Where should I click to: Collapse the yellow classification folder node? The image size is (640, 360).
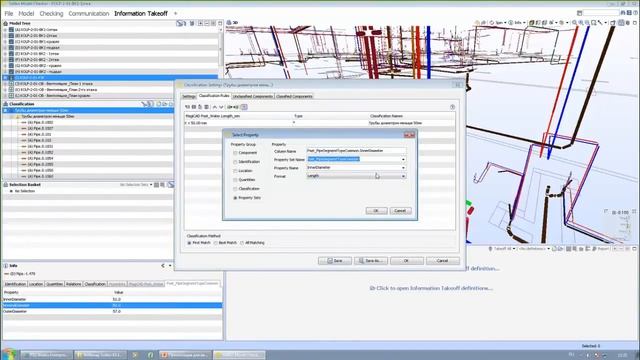(x=11, y=117)
